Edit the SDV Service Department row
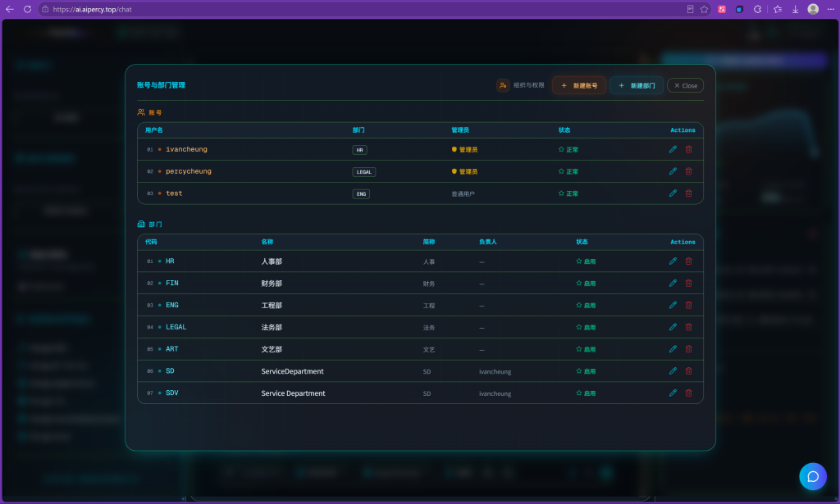The image size is (840, 504). coord(673,393)
